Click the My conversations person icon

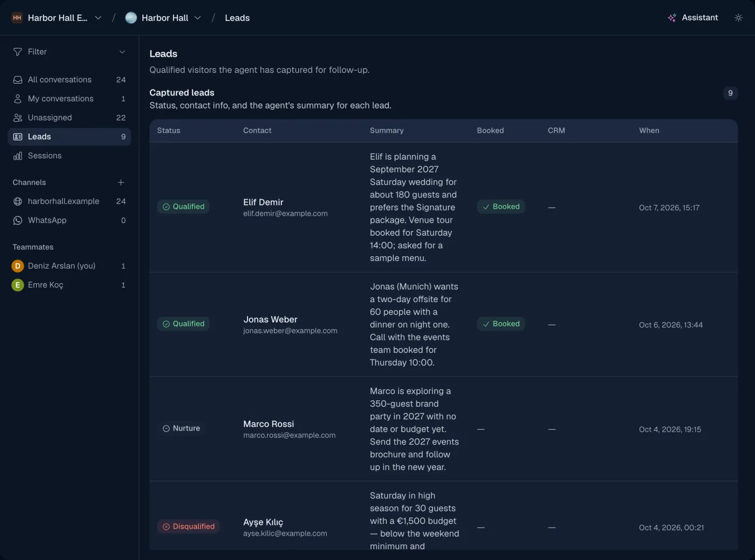[x=18, y=99]
